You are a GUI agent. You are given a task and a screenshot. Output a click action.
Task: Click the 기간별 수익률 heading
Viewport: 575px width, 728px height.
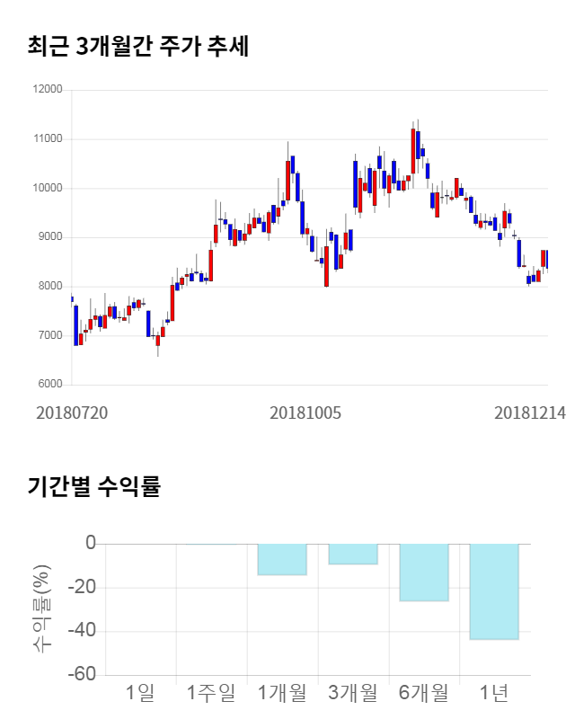[x=93, y=487]
